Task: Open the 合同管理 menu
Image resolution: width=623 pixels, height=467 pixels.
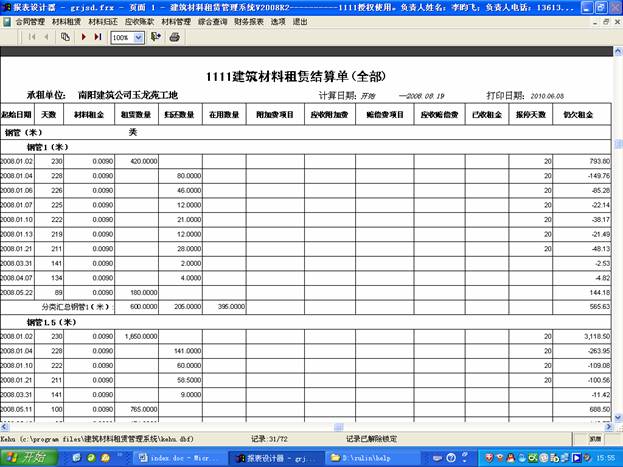Action: tap(31, 19)
